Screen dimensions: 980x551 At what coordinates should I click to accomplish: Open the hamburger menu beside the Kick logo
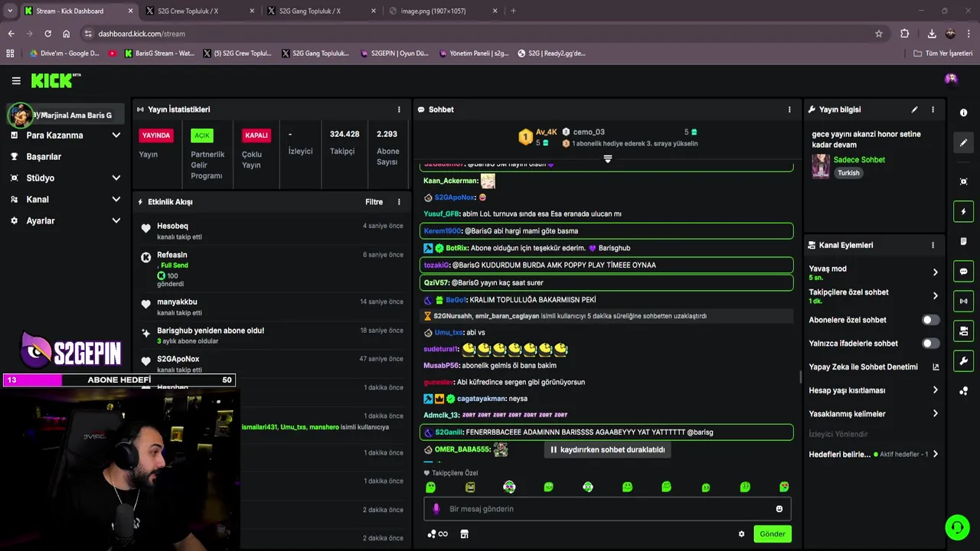pos(16,80)
